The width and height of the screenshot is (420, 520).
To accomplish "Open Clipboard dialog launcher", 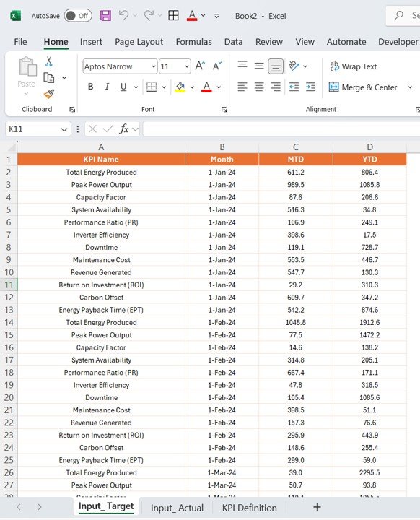I will [x=72, y=110].
